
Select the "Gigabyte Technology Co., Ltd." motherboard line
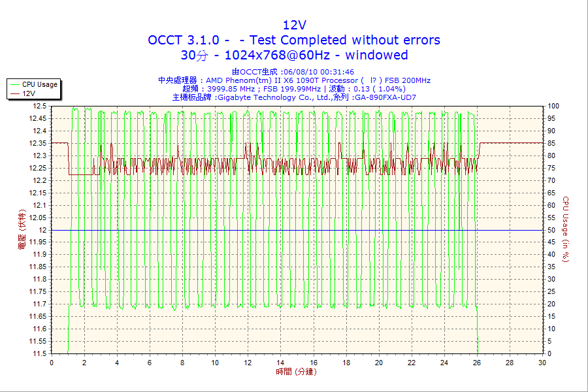[295, 97]
